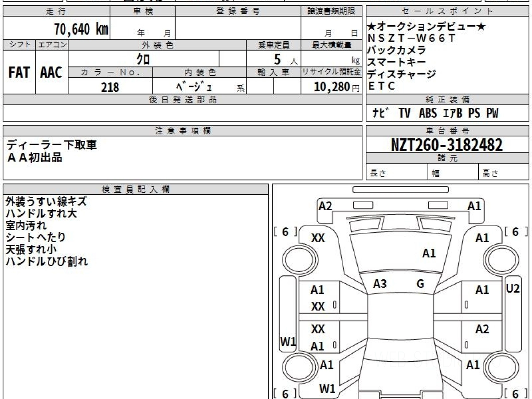The width and height of the screenshot is (532, 399).
Task: Click the 70,640 km mileage value
Action: [81, 29]
